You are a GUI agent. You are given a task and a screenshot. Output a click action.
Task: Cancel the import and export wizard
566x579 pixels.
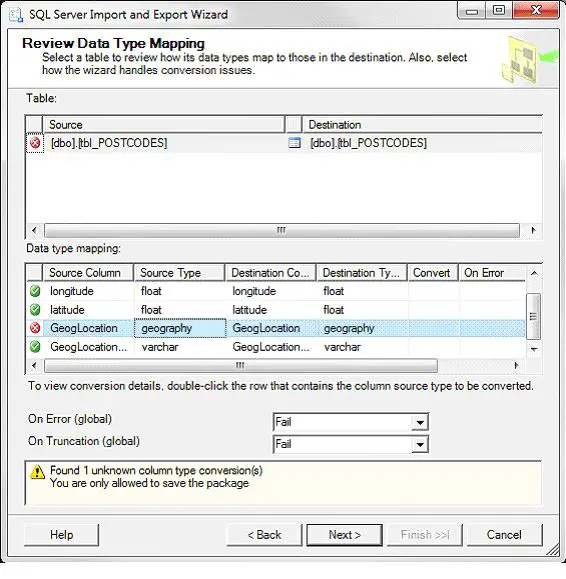pyautogui.click(x=504, y=535)
